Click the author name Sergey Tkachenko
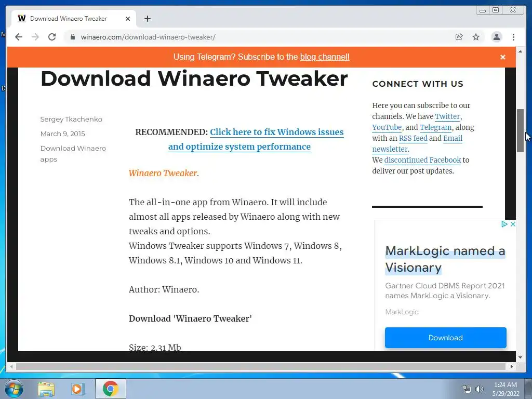The image size is (532, 399). point(71,119)
